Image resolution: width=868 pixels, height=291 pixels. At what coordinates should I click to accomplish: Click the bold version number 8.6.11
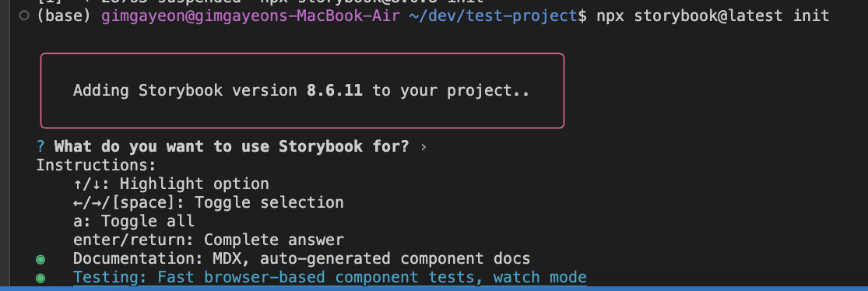click(335, 90)
